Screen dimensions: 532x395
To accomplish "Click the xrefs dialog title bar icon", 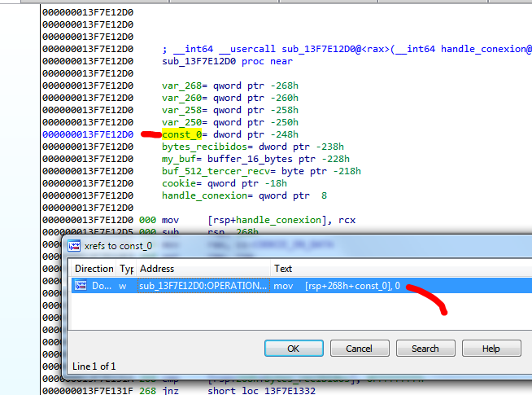I will (x=74, y=245).
